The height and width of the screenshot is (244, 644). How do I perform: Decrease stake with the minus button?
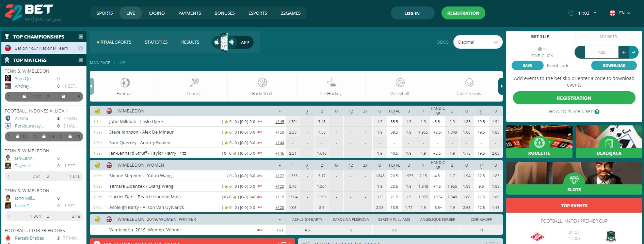(x=580, y=52)
